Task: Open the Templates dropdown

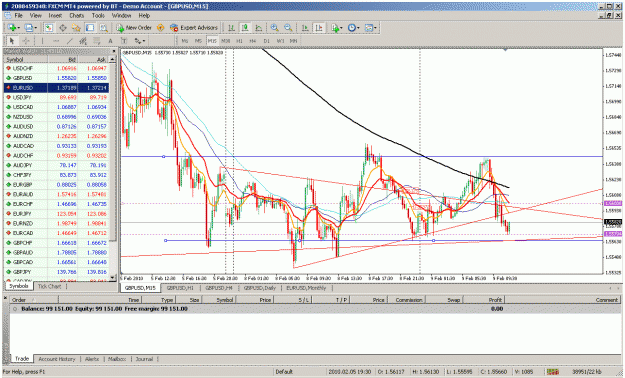Action: point(371,28)
